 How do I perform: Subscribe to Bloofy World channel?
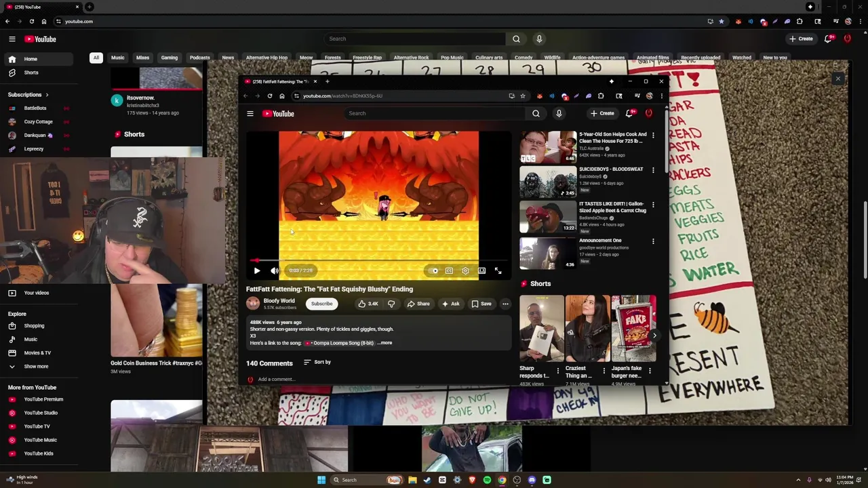click(x=321, y=304)
